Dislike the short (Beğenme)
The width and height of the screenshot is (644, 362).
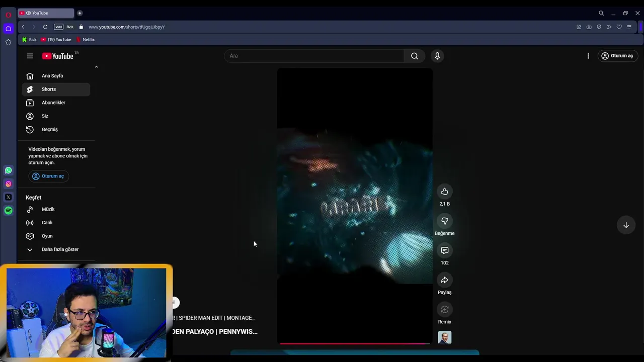click(x=445, y=221)
